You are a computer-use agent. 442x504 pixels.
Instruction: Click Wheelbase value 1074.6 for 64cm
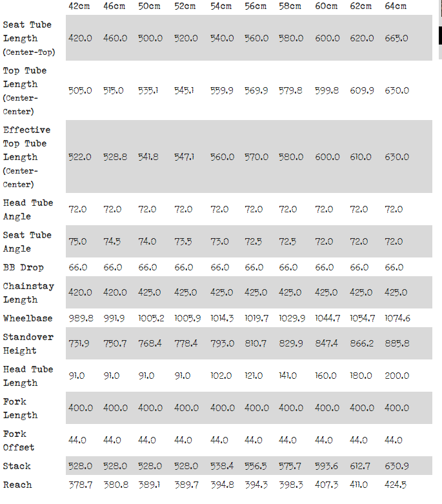coord(397,318)
